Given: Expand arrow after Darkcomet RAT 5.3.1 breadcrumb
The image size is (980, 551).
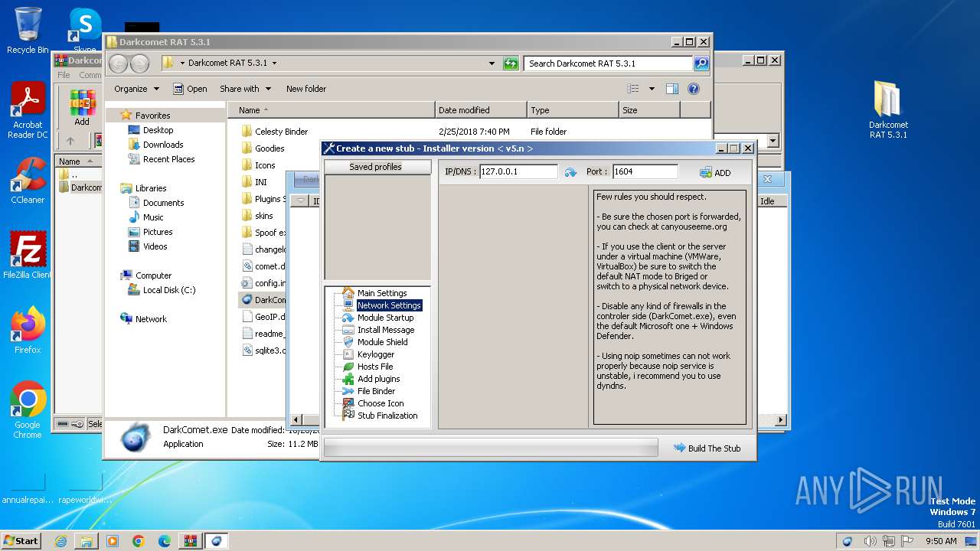Looking at the screenshot, I should point(274,64).
